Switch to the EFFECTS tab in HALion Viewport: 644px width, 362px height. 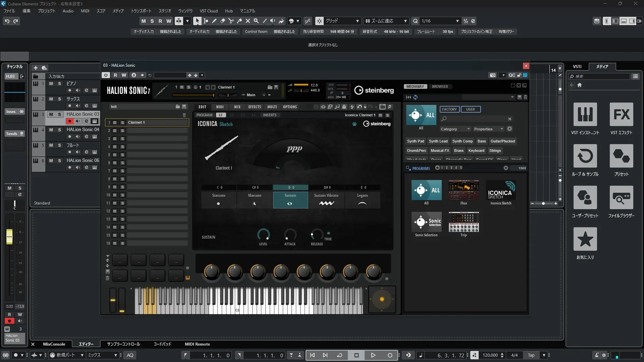point(254,107)
